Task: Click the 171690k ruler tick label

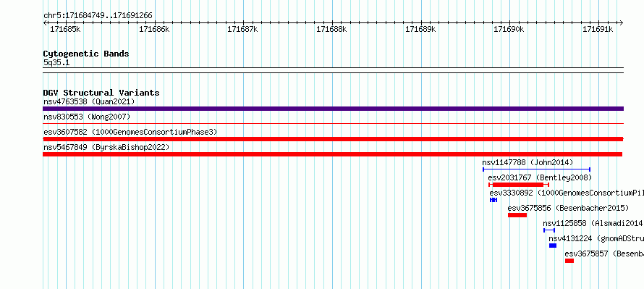Action: (x=509, y=29)
